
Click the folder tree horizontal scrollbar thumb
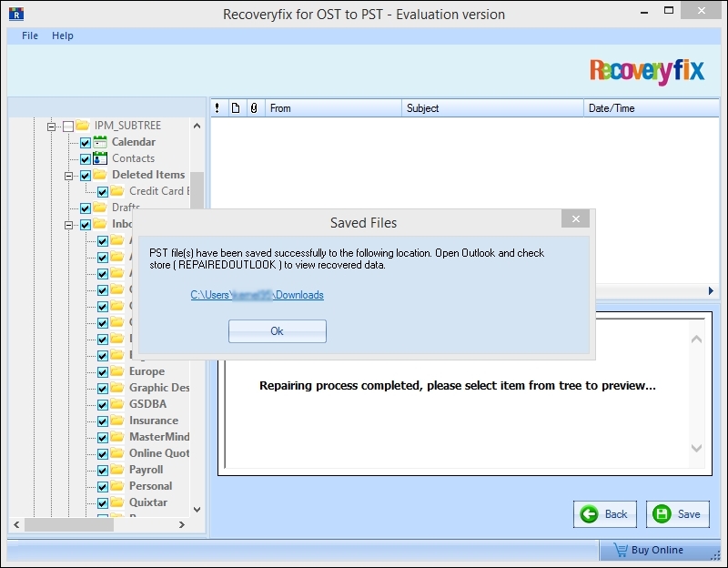tap(69, 525)
